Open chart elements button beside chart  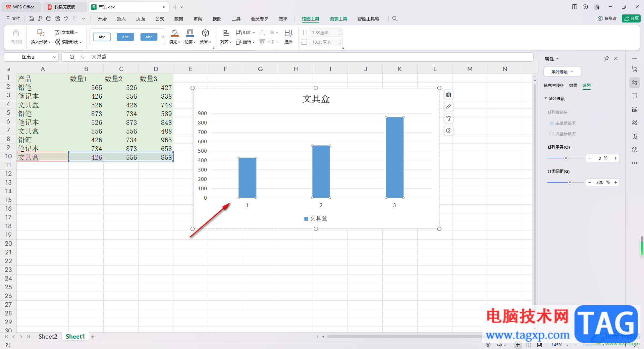[449, 95]
